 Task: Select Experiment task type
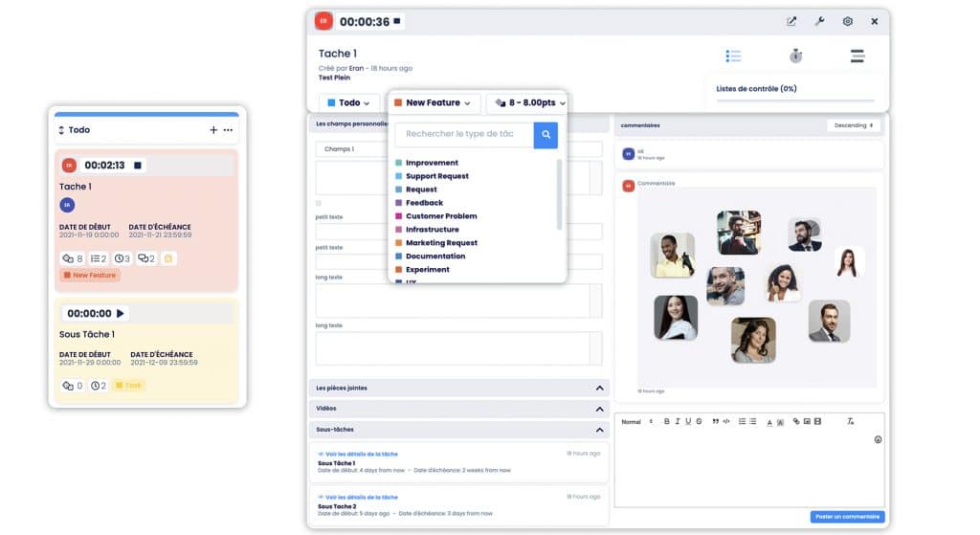(422, 270)
